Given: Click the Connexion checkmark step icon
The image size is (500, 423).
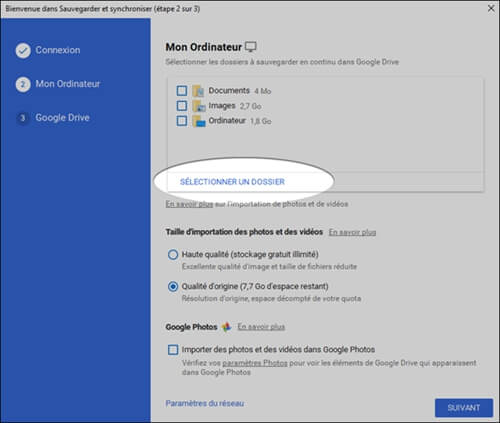Looking at the screenshot, I should tap(23, 51).
